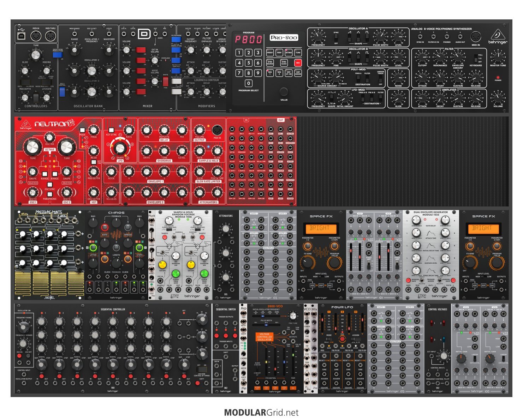
Task: Open the MODULARGrid.net link
Action: (261, 412)
